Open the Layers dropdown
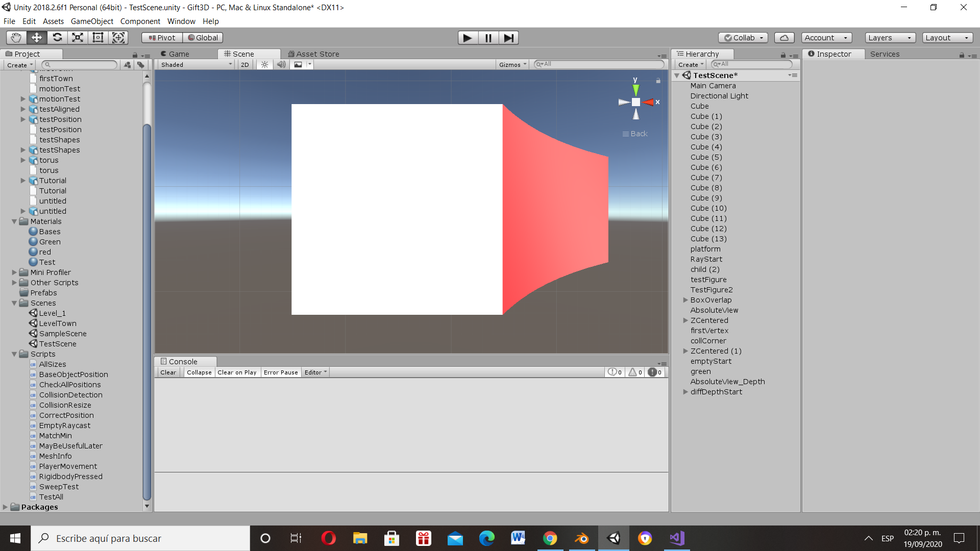The height and width of the screenshot is (551, 980). click(890, 38)
